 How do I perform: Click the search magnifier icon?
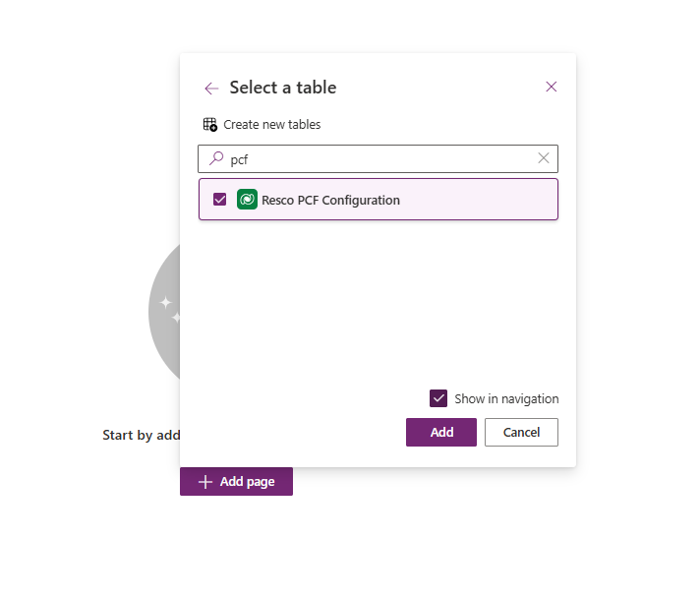click(x=216, y=158)
